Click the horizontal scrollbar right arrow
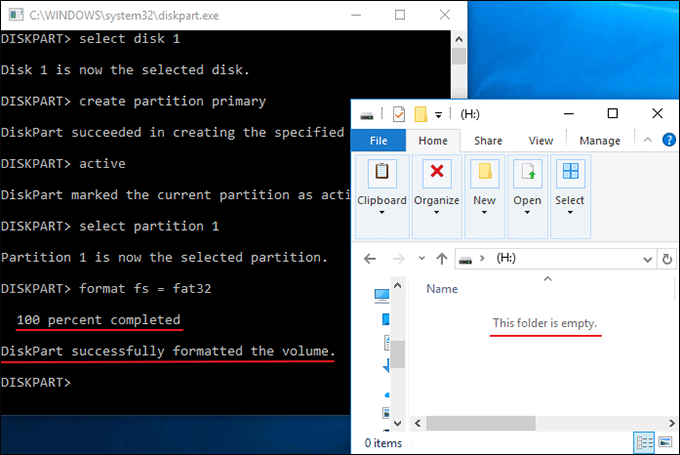The height and width of the screenshot is (455, 680). 671,423
